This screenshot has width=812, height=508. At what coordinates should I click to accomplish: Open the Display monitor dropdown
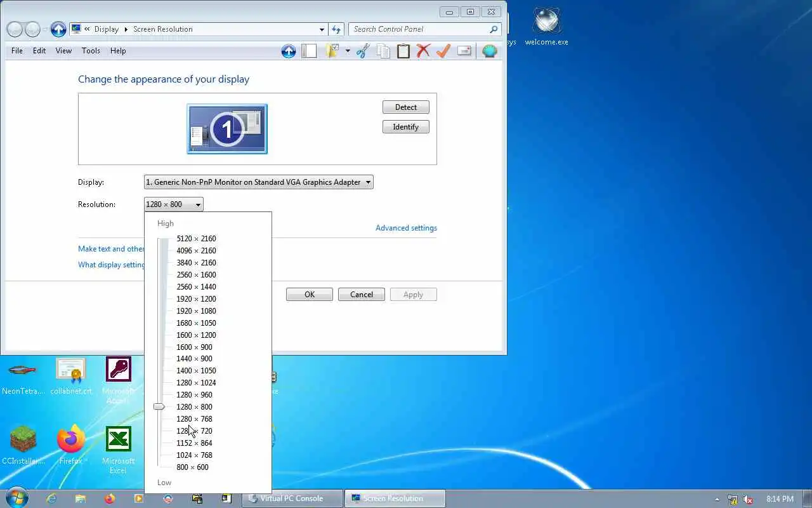click(259, 182)
